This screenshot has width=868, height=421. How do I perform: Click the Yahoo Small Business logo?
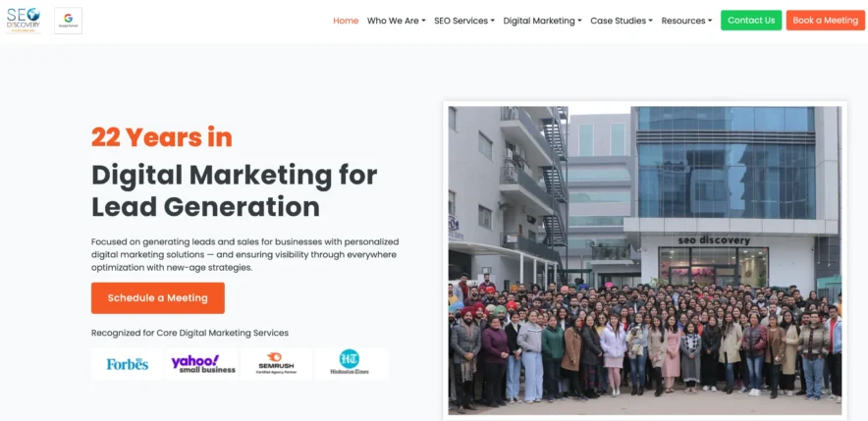[x=203, y=364]
